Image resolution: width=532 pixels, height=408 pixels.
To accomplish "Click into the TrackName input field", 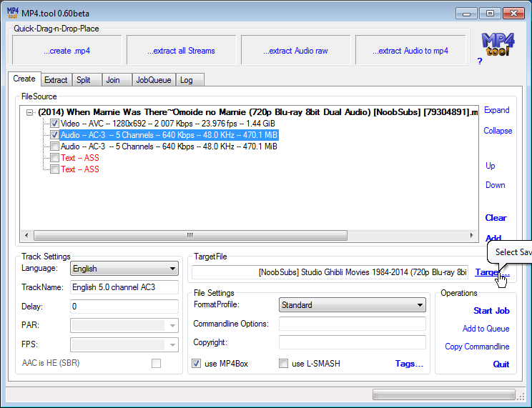I will [124, 287].
